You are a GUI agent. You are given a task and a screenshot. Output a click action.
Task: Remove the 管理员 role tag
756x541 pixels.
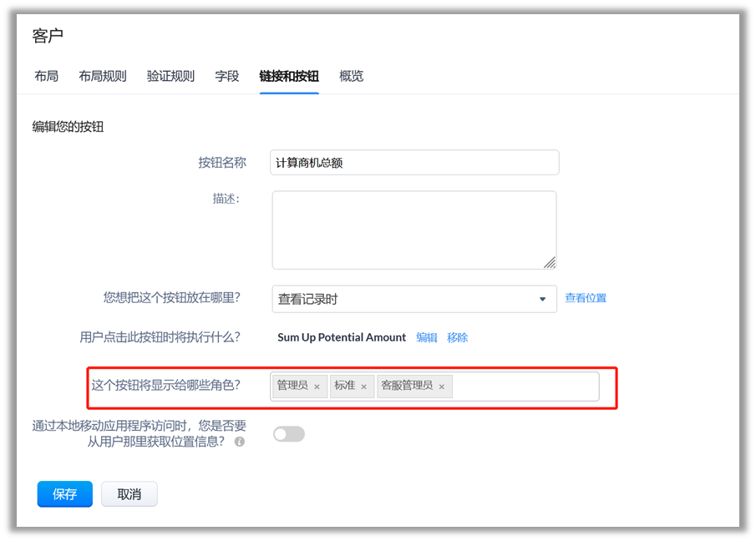(x=317, y=387)
